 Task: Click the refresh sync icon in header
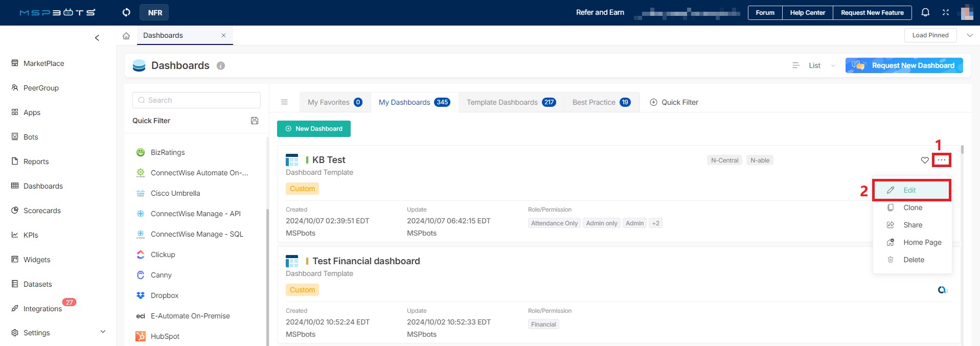pyautogui.click(x=126, y=12)
